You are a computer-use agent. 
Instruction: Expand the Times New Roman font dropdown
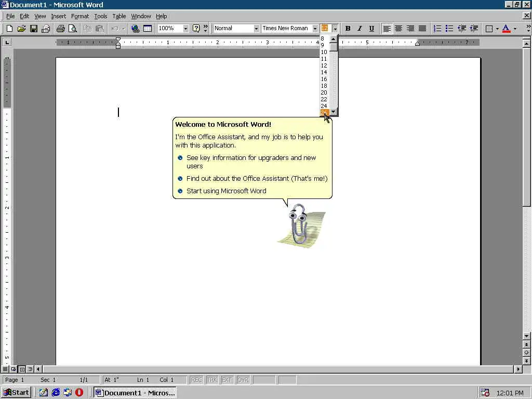click(315, 29)
